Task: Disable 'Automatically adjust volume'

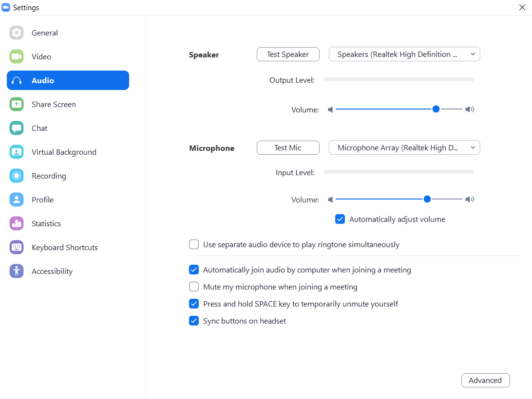Action: click(340, 219)
